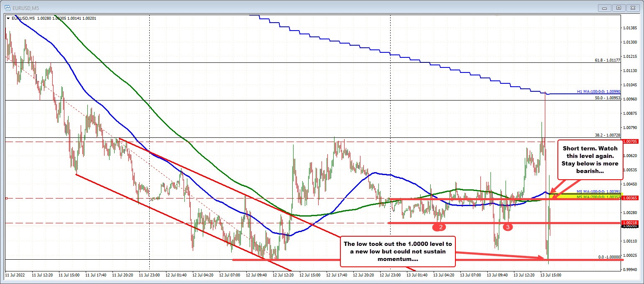Click the 1.00790 value on price scale
This screenshot has height=284, width=644.
(x=630, y=127)
